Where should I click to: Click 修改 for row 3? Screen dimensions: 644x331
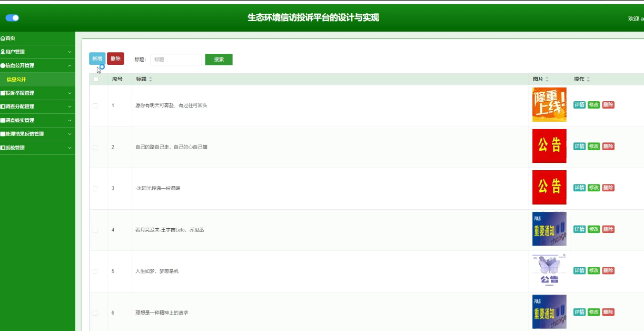coord(593,188)
